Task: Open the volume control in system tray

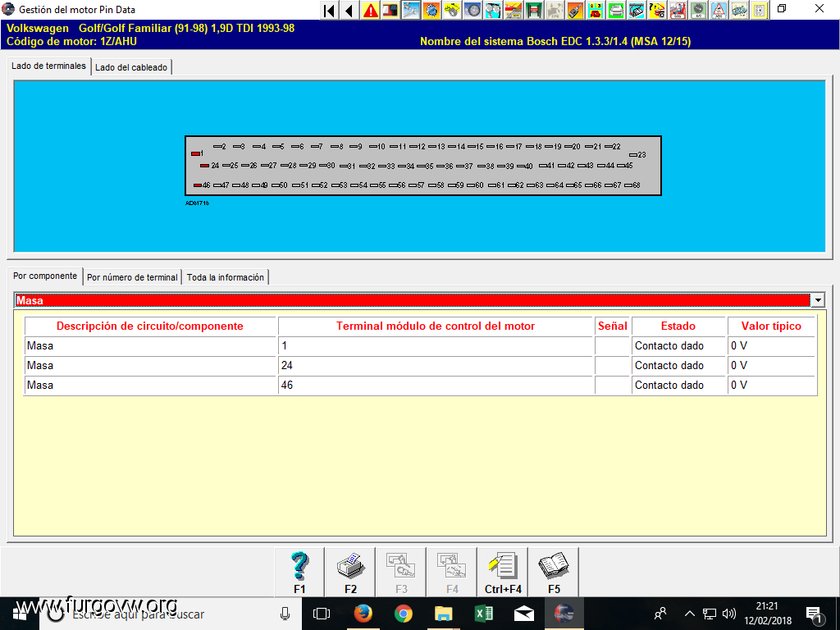Action: [x=728, y=614]
